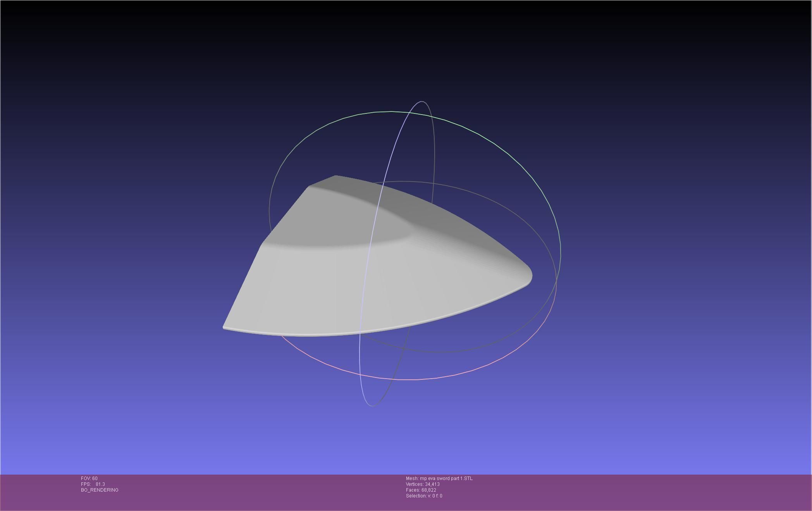812x511 pixels.
Task: Click the bottom-left corner of the mesh
Action: tap(225, 327)
